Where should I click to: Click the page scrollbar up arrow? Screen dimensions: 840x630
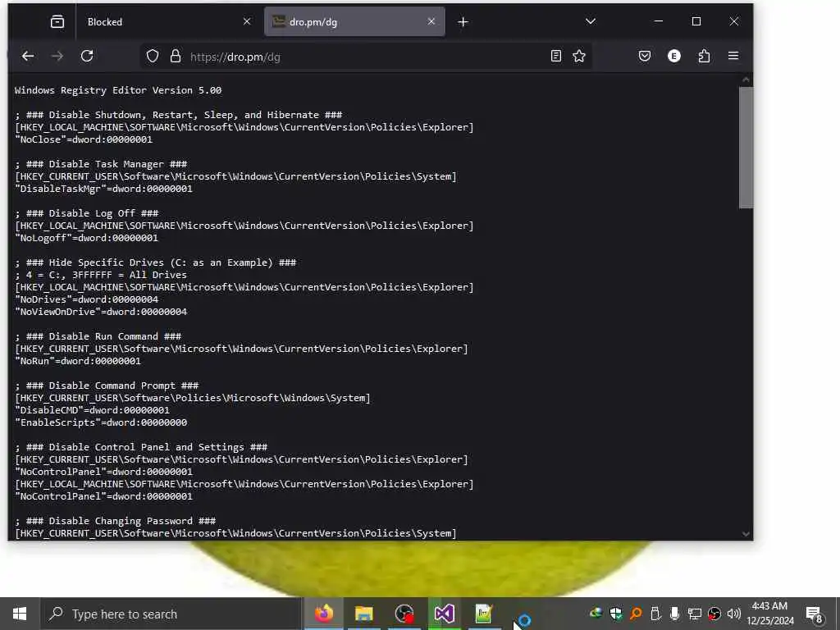746,80
